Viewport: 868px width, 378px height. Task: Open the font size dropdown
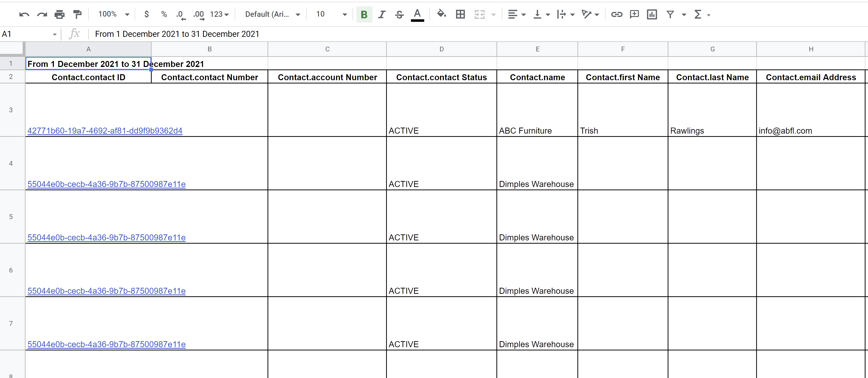[331, 14]
